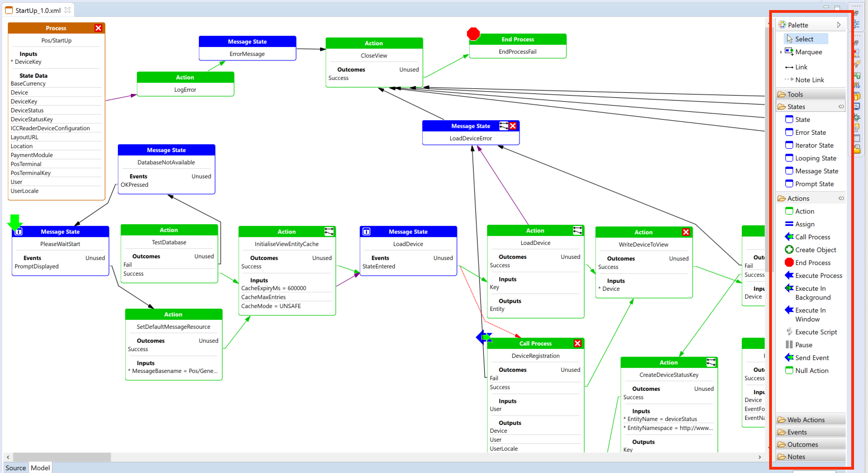This screenshot has height=473, width=868.
Task: Click info icon on PleaseWaitStart message state
Action: 18,231
